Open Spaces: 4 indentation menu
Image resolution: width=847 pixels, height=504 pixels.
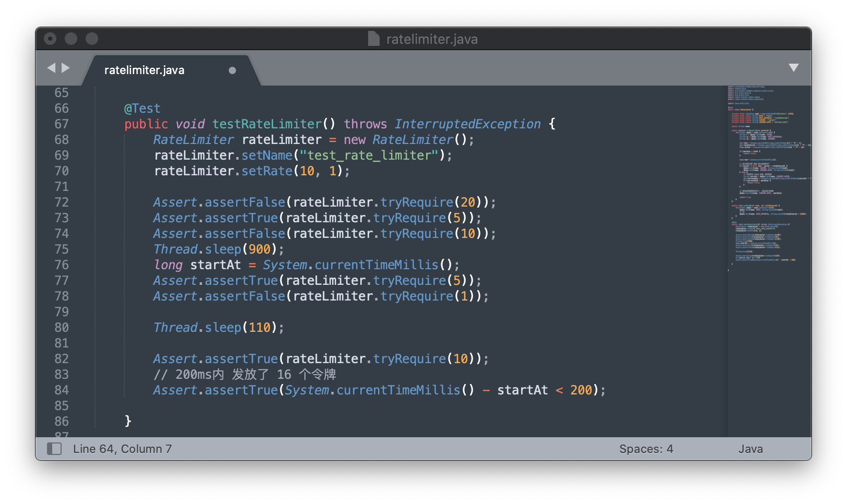coord(646,449)
